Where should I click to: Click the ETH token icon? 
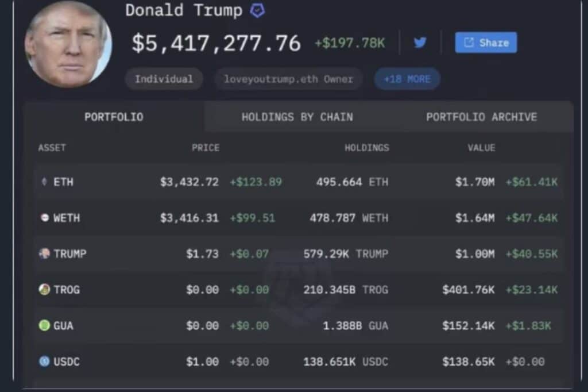click(44, 182)
